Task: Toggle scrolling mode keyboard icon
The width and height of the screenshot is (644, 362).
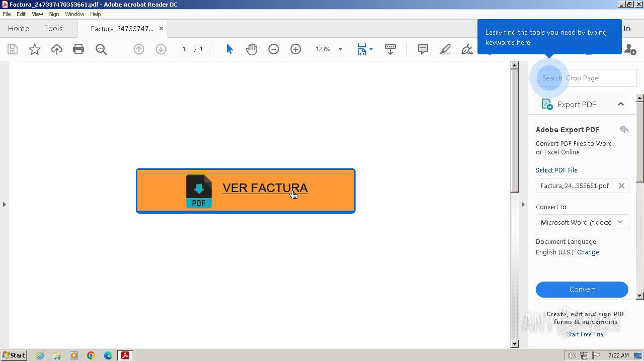Action: pyautogui.click(x=390, y=49)
